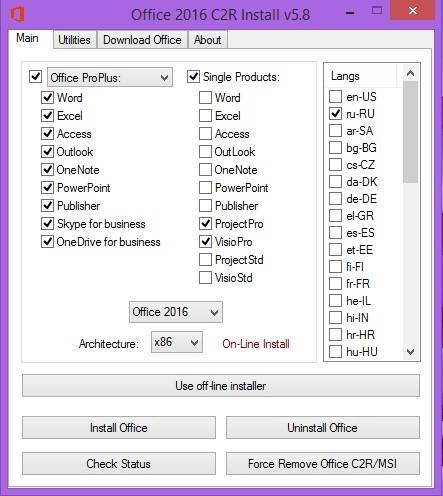Maximize the installer window

click(377, 11)
